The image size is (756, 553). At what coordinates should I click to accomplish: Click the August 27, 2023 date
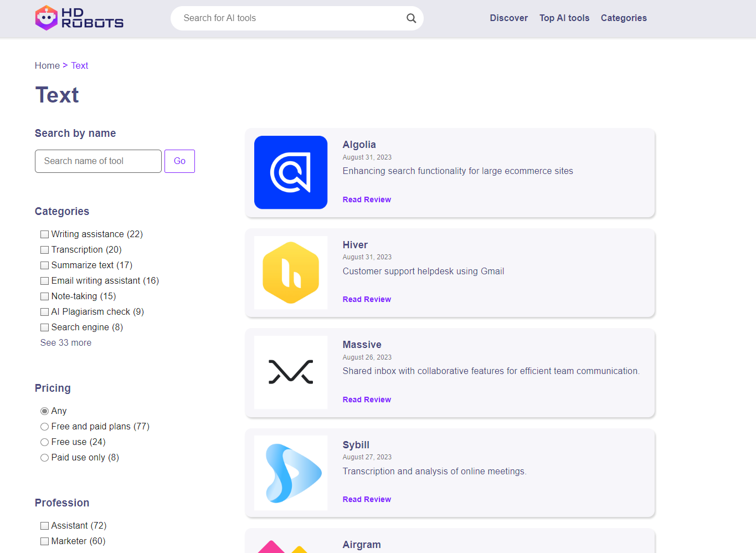[x=367, y=457]
